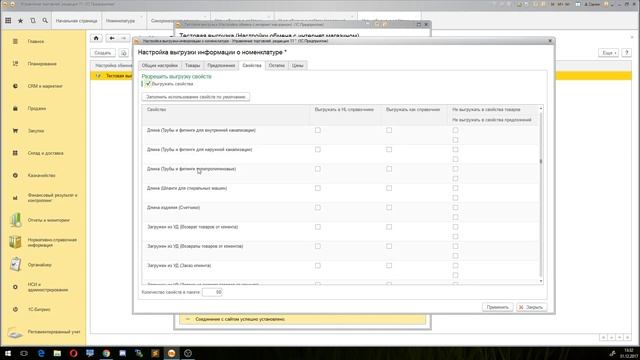Click the search magnifier icon
This screenshot has height=360, width=640.
point(45,20)
